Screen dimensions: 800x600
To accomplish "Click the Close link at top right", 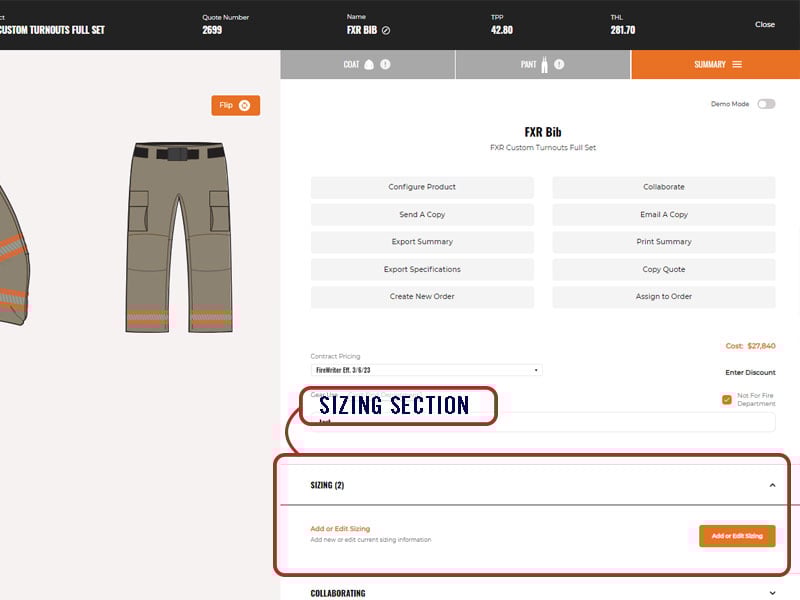I will (764, 24).
